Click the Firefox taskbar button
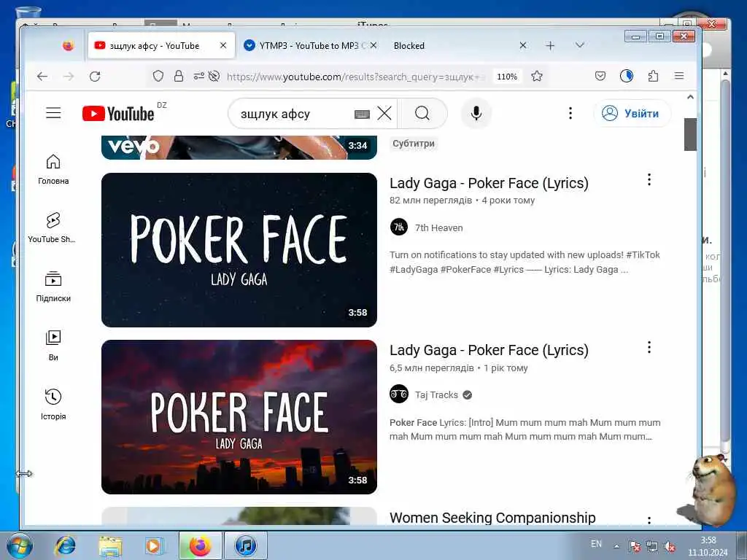Screen dimensions: 747x560 [201, 545]
